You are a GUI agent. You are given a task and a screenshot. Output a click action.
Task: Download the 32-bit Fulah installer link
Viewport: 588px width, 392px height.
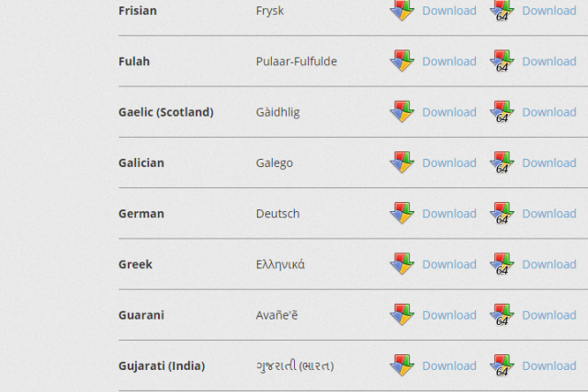449,62
